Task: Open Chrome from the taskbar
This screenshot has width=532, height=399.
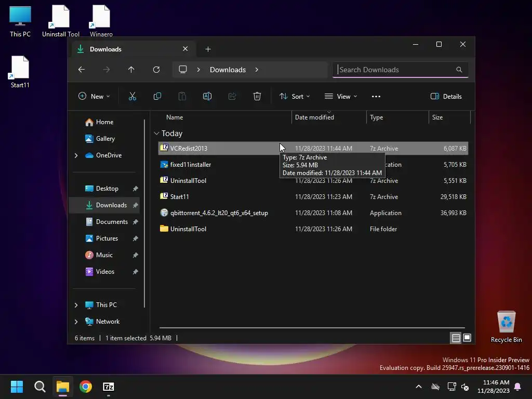Action: [86, 387]
